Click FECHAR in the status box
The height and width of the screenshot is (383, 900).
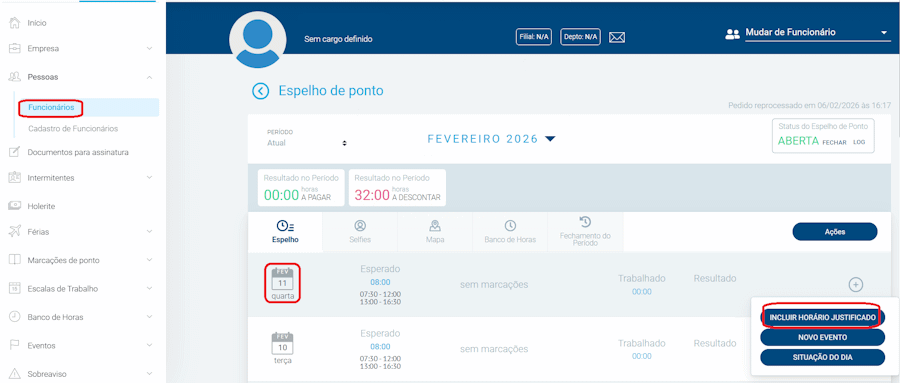tap(834, 142)
